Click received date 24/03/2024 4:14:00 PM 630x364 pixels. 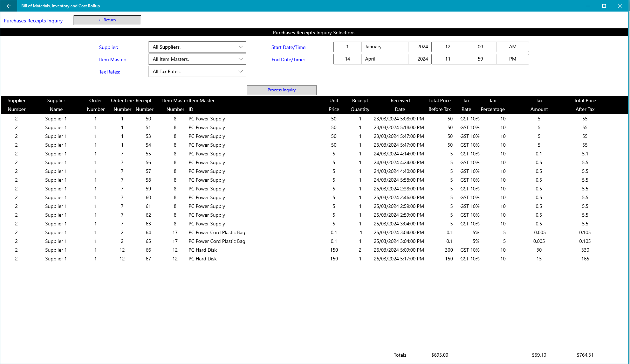[x=399, y=154]
